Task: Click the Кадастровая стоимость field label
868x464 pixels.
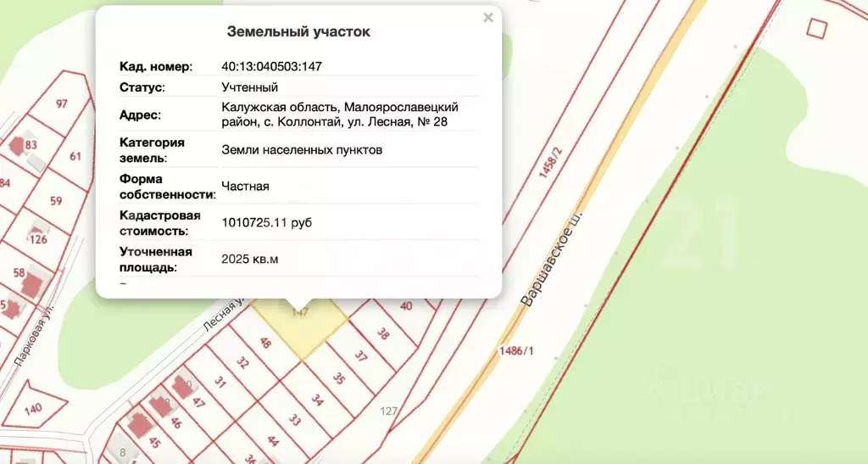Action: [160, 223]
